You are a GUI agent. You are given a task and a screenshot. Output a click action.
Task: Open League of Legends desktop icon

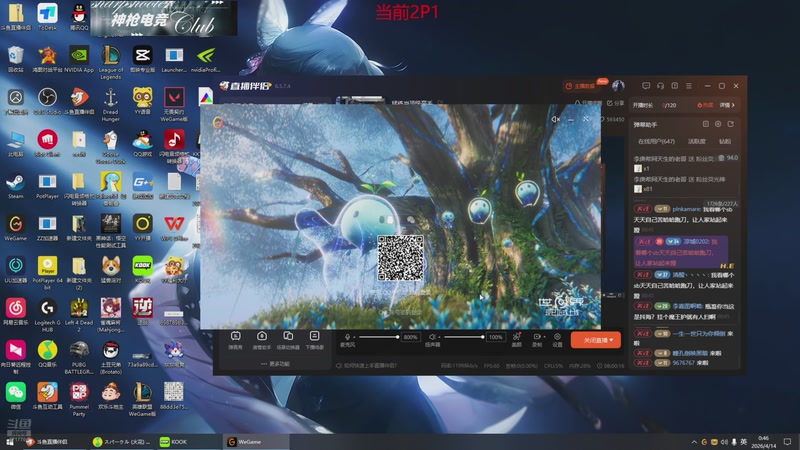(111, 62)
